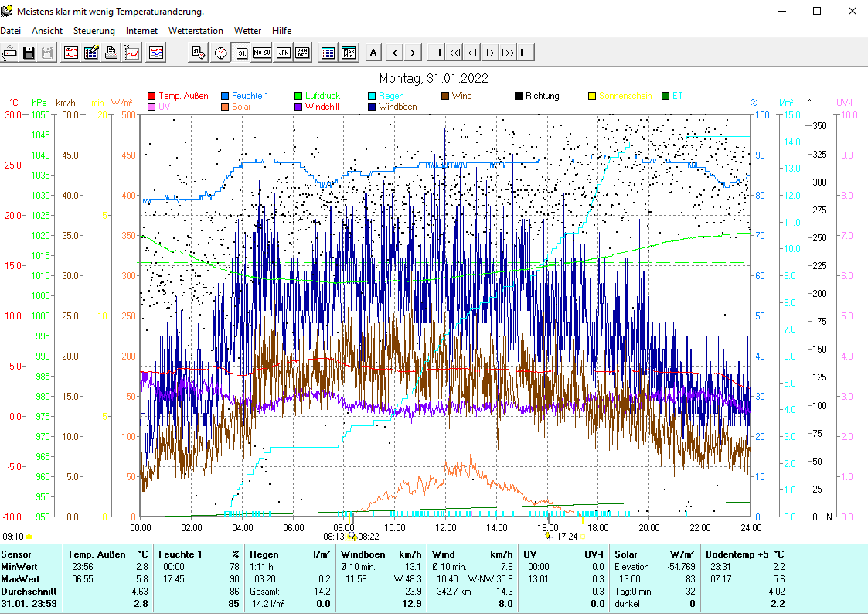Click the multi-line wave chart icon
The width and height of the screenshot is (868, 614).
coord(157,53)
